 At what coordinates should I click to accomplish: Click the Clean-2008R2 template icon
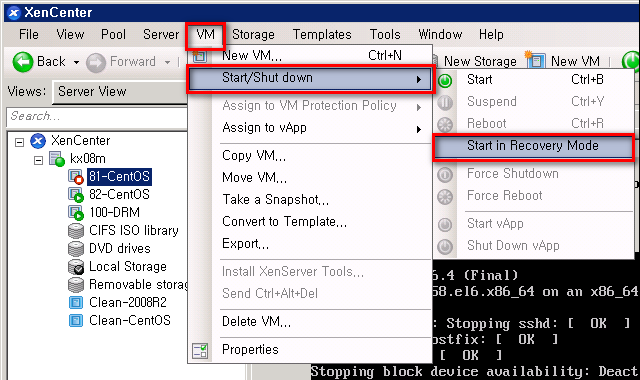(x=76, y=303)
